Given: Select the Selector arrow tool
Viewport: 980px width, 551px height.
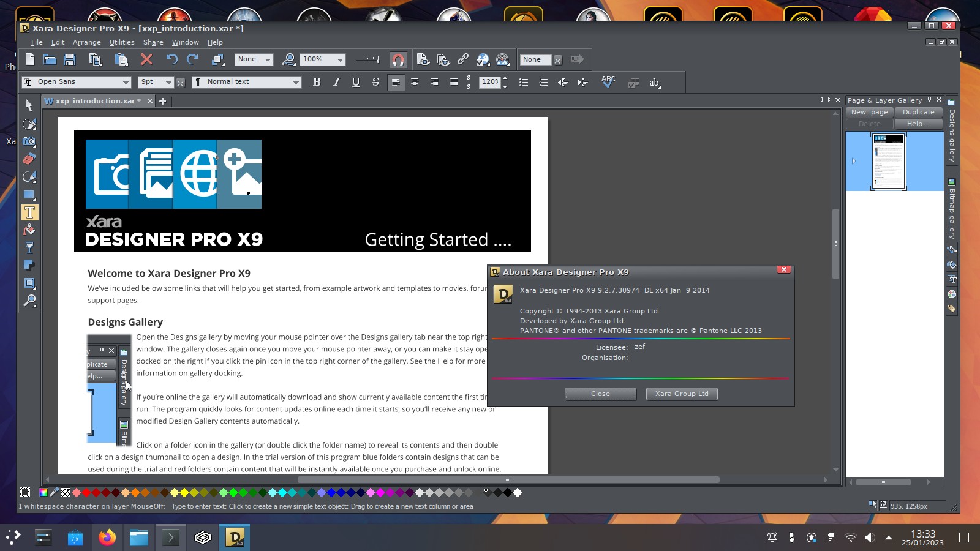Looking at the screenshot, I should (29, 105).
